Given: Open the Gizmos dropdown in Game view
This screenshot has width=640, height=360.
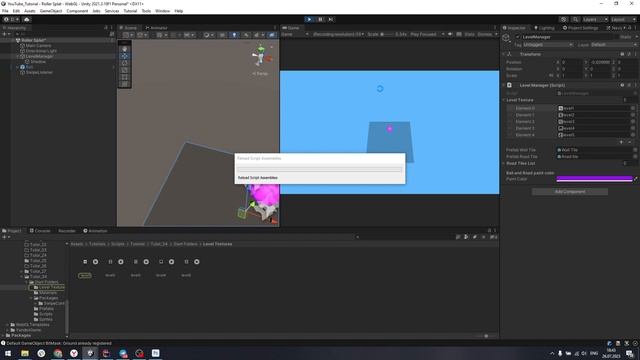Looking at the screenshot, I should [487, 34].
